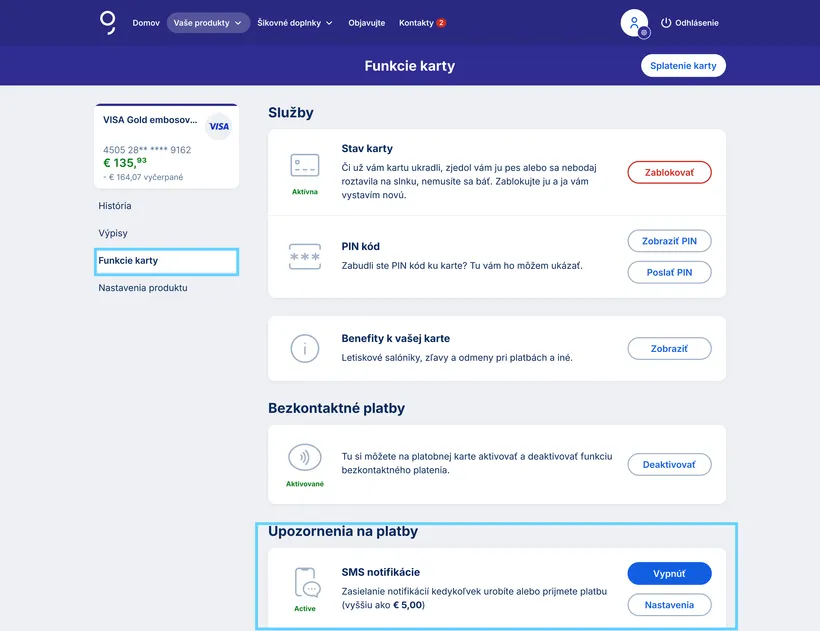Click the benefits info icon

pos(305,348)
